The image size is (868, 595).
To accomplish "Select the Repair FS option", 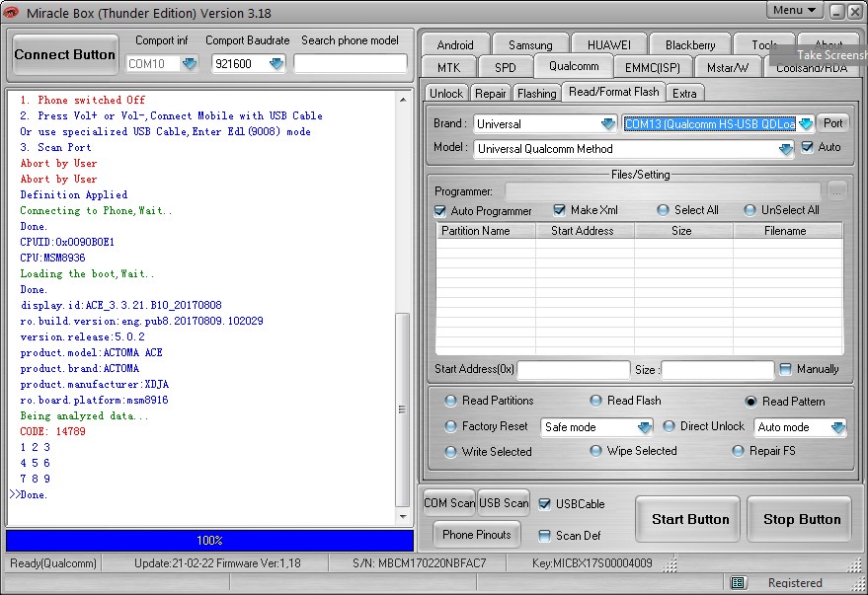I will pos(738,451).
